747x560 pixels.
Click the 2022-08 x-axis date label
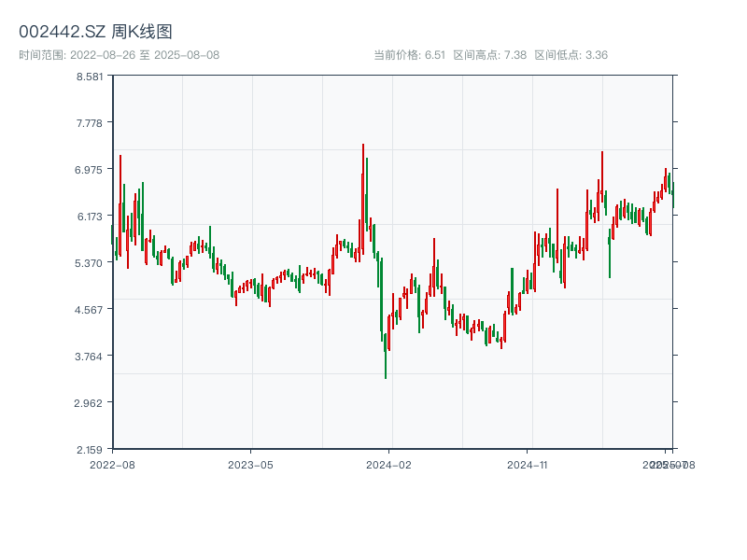click(x=112, y=464)
